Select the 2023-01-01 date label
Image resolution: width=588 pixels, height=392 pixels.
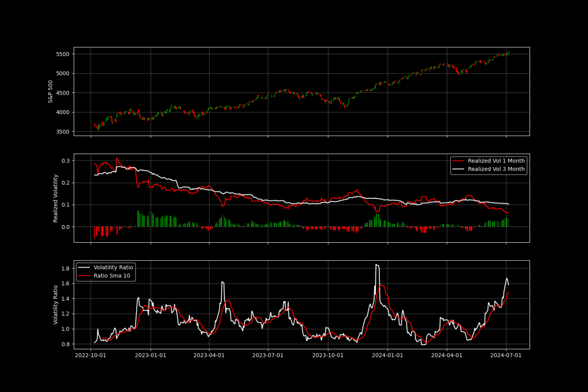pyautogui.click(x=151, y=355)
